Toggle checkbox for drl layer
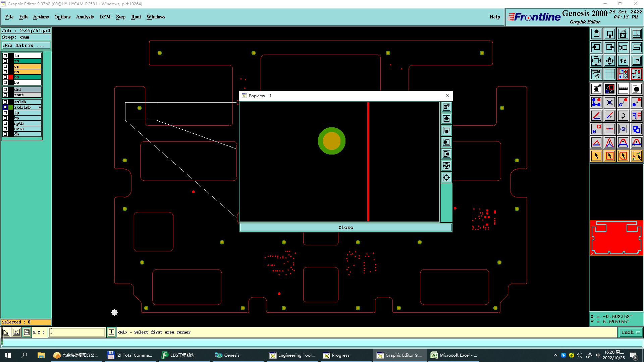 tap(5, 89)
